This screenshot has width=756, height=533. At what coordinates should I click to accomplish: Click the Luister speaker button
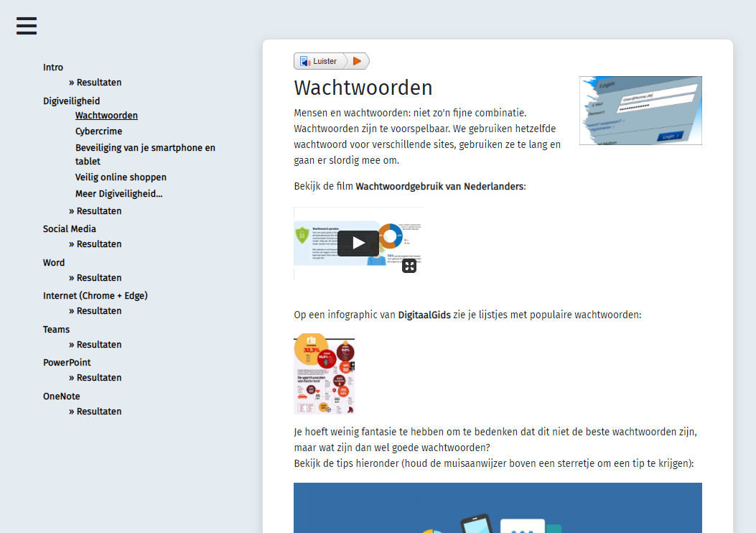pyautogui.click(x=319, y=61)
